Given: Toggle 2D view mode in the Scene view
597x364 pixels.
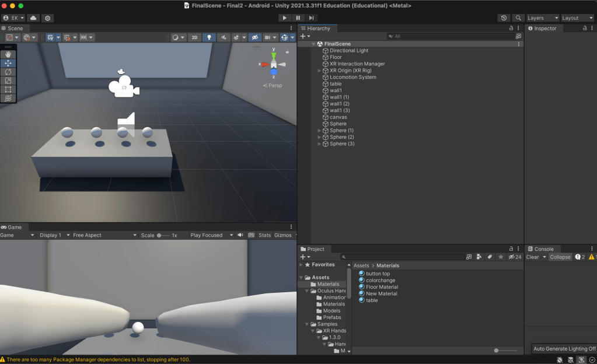Looking at the screenshot, I should (194, 37).
